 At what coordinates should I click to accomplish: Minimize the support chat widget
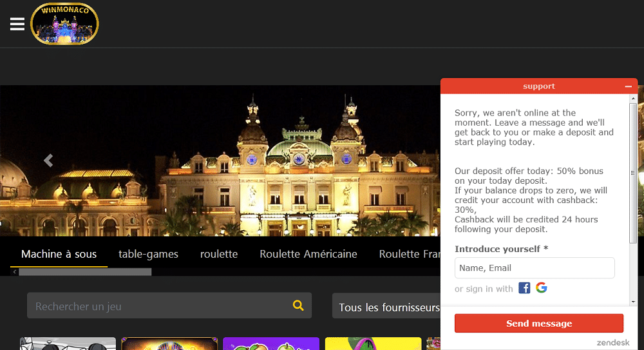pos(628,86)
